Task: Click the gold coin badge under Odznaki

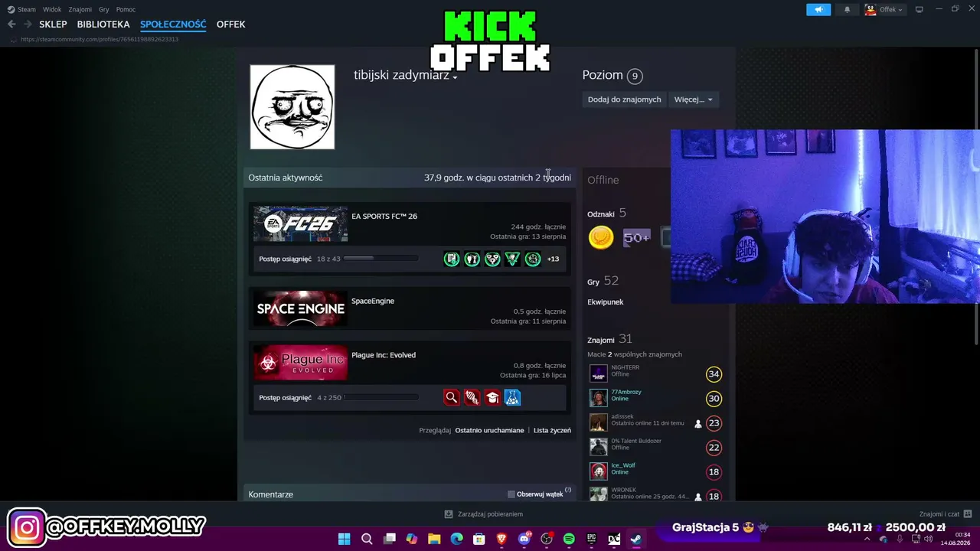Action: point(601,238)
